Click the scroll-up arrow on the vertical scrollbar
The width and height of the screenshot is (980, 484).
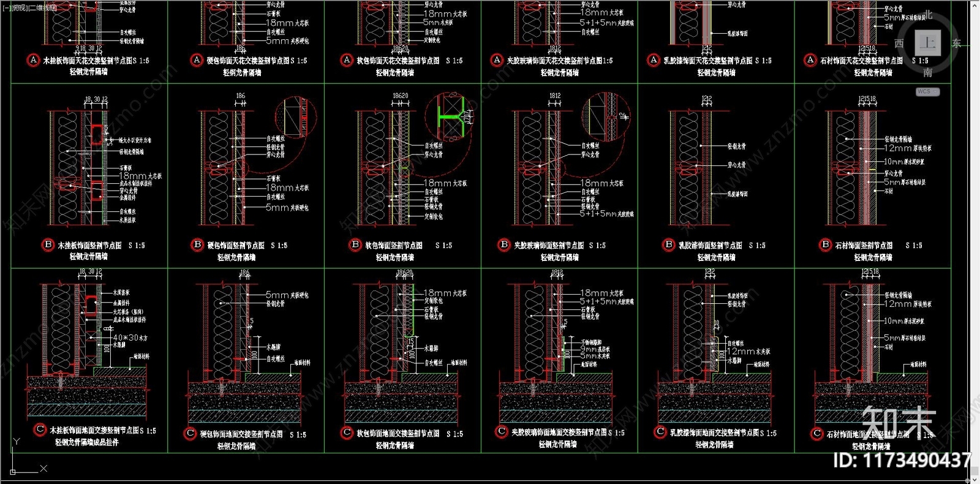[975, 4]
